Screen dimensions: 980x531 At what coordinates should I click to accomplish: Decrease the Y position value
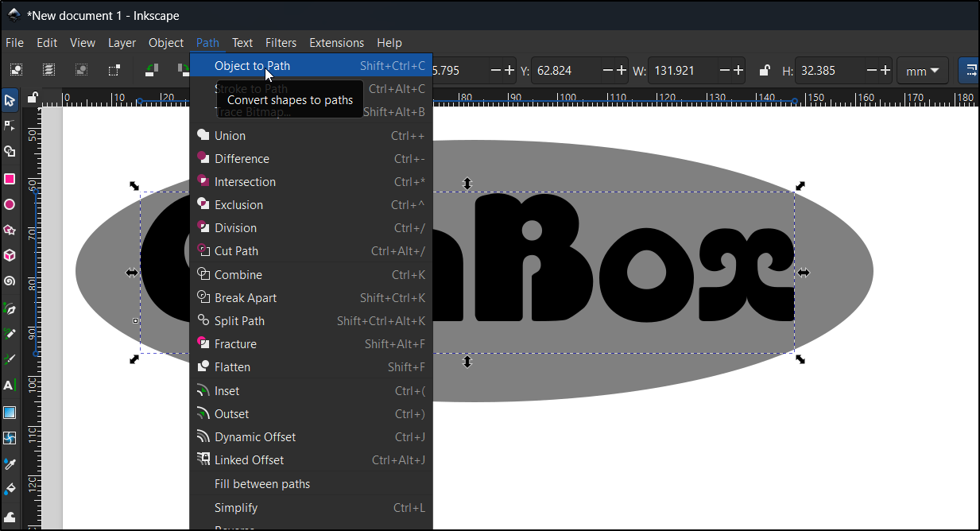pyautogui.click(x=608, y=71)
